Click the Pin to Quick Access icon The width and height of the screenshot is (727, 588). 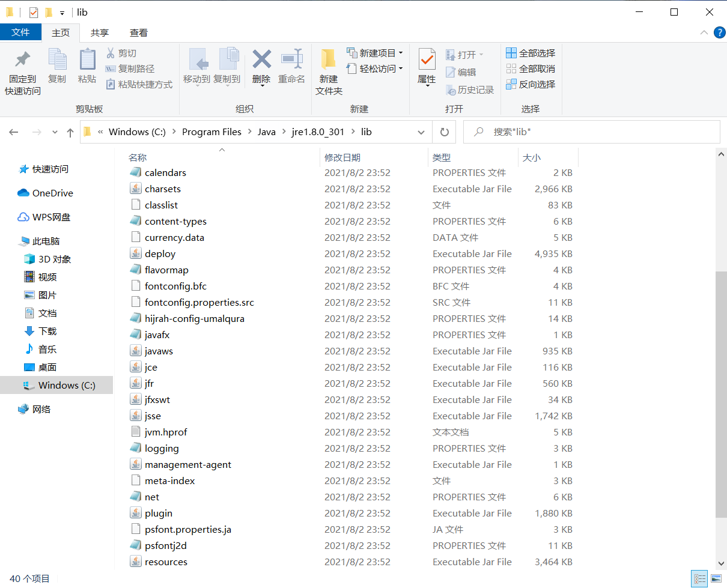23,59
